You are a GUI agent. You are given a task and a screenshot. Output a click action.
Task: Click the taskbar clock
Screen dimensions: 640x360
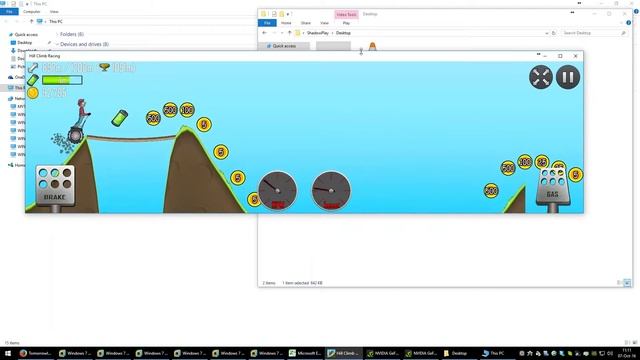628,353
